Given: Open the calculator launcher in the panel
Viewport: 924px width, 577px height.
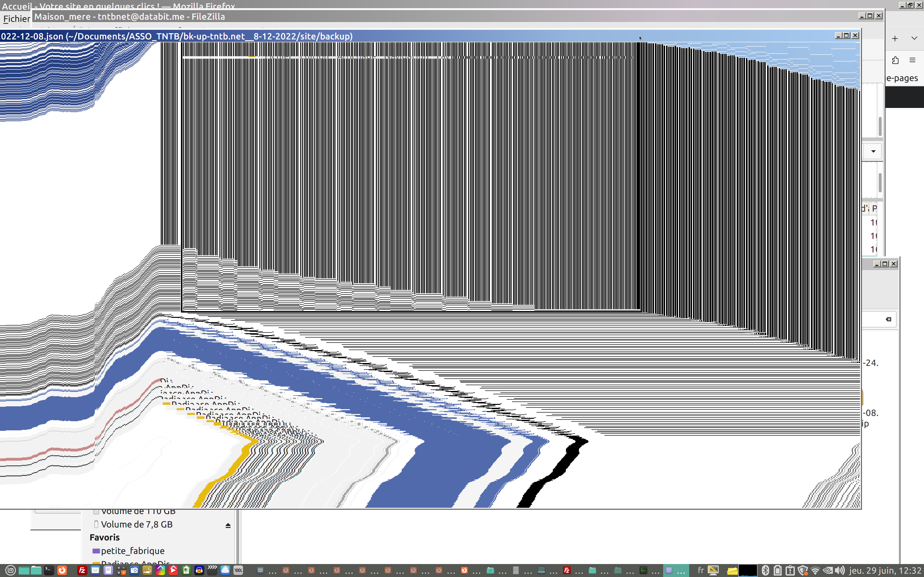Looking at the screenshot, I should [x=121, y=570].
